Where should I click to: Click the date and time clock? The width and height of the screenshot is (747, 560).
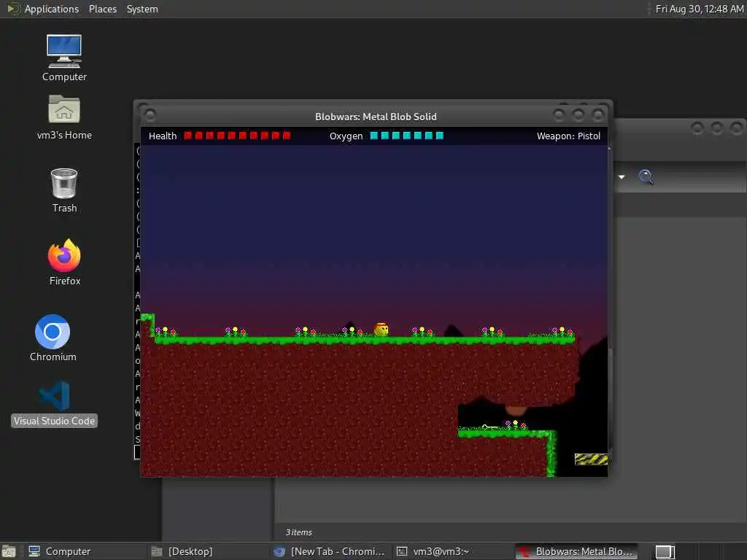(699, 9)
